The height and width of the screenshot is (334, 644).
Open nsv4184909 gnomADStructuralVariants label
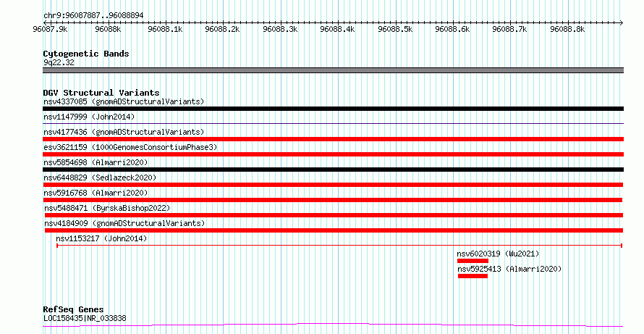click(124, 223)
